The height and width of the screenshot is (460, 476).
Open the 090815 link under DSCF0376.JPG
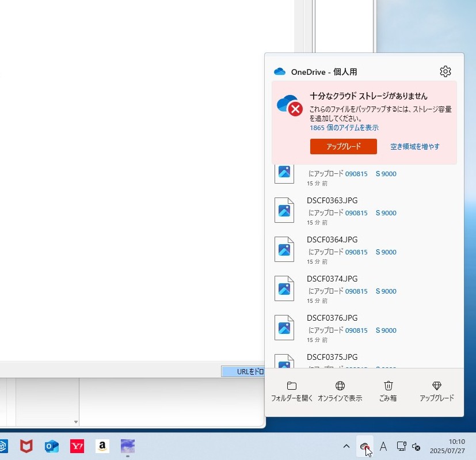[x=356, y=330]
